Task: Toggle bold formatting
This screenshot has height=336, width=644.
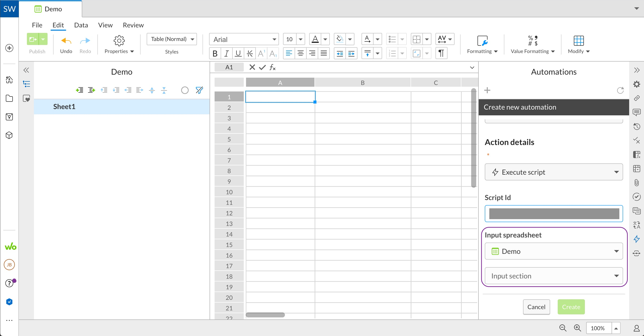Action: (215, 53)
